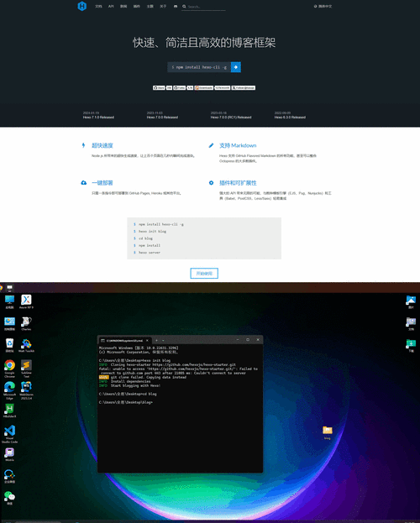Select the Axure RP 9 desktop icon
The width and height of the screenshot is (420, 523).
(26, 301)
